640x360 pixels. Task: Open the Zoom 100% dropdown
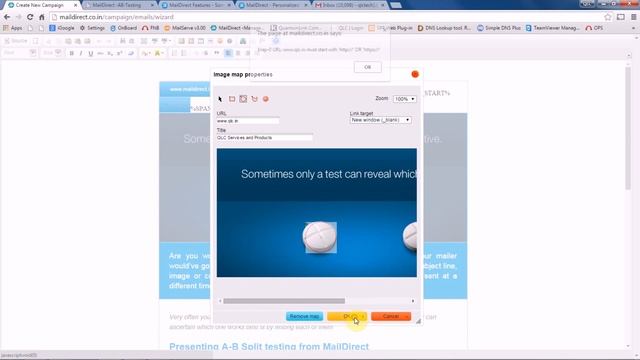(x=404, y=99)
